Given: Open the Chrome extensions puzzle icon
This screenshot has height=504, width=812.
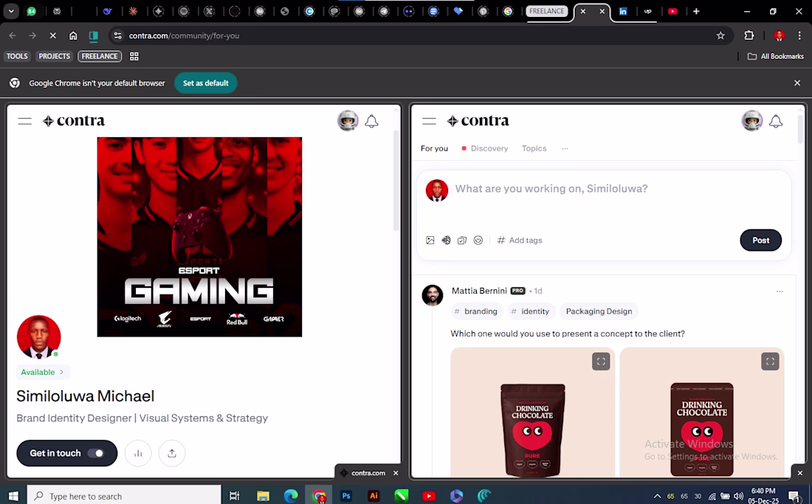Looking at the screenshot, I should click(x=749, y=35).
